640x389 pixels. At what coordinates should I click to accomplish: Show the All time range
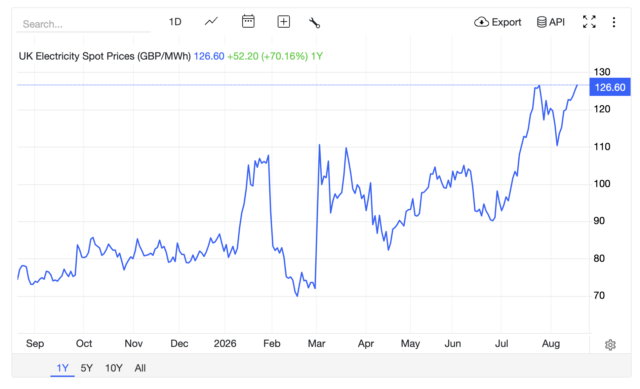point(140,368)
